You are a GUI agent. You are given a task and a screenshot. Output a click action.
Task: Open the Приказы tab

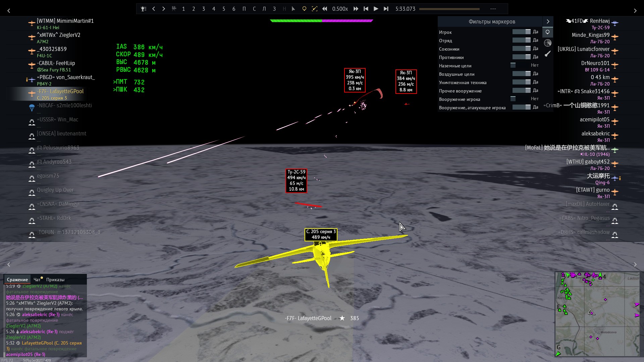tap(55, 280)
